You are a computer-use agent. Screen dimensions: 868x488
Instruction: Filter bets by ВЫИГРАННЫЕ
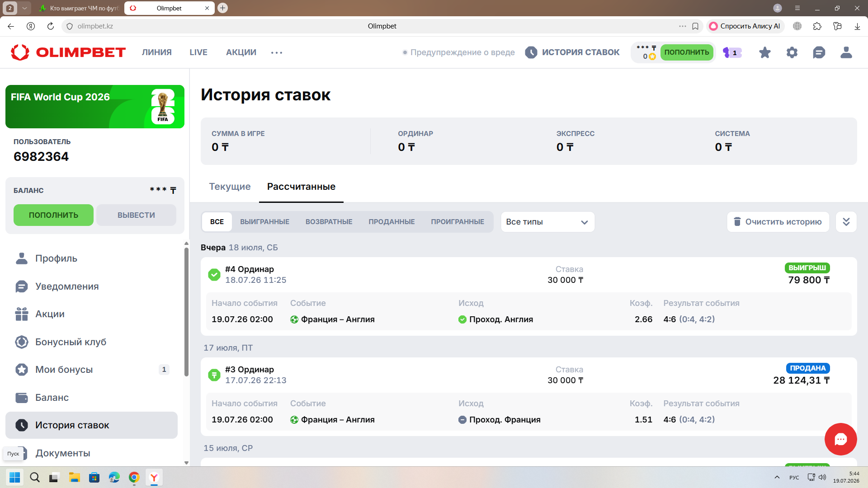pos(264,222)
